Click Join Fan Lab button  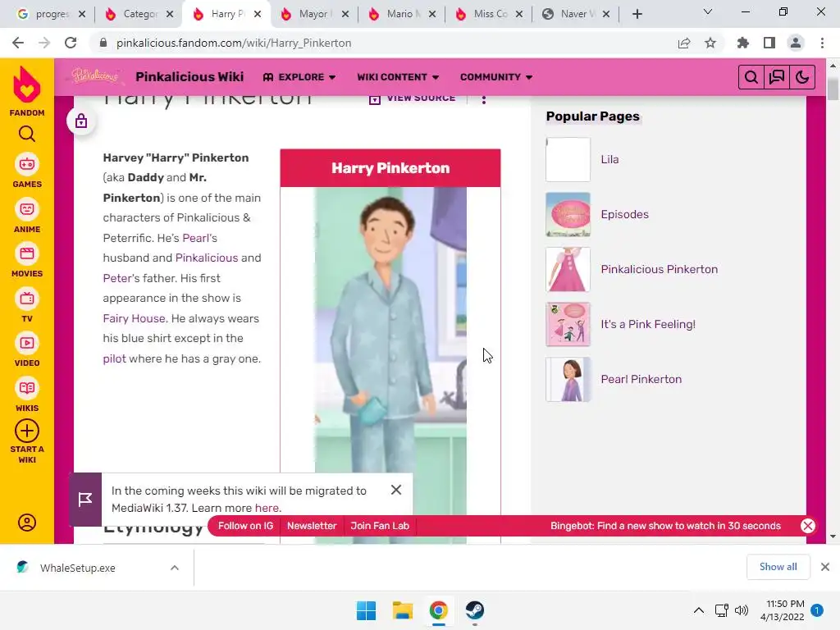click(x=380, y=526)
